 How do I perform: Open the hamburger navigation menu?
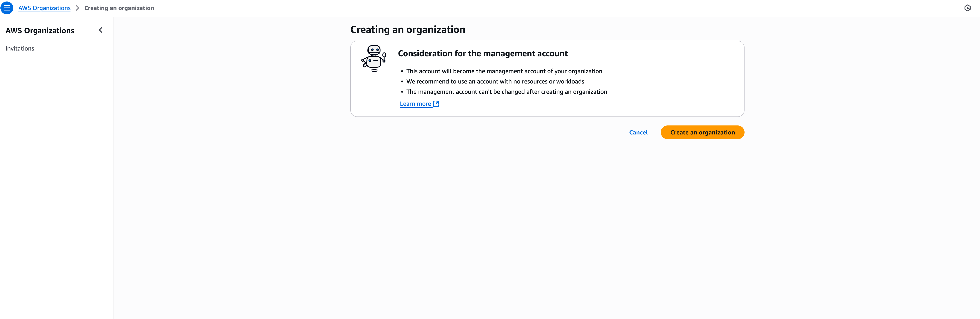click(7, 8)
